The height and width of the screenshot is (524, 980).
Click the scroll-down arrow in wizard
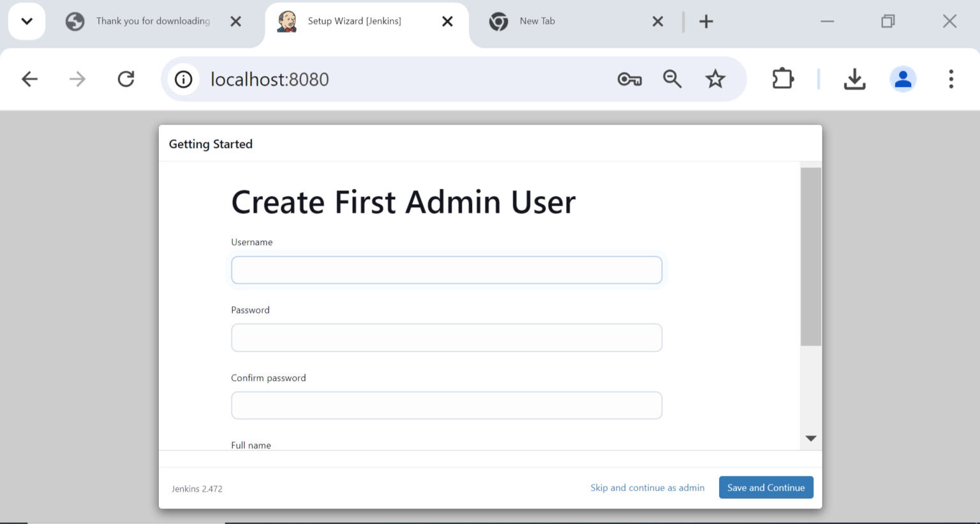coord(811,438)
